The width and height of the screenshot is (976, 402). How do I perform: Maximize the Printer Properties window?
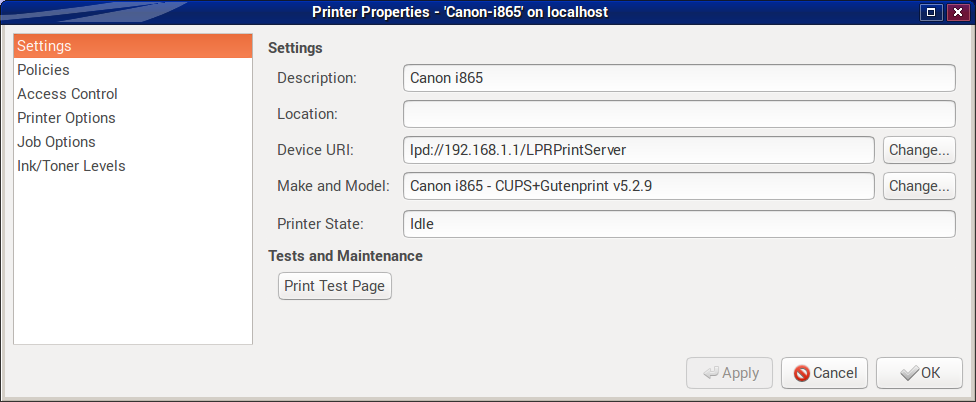(x=931, y=12)
